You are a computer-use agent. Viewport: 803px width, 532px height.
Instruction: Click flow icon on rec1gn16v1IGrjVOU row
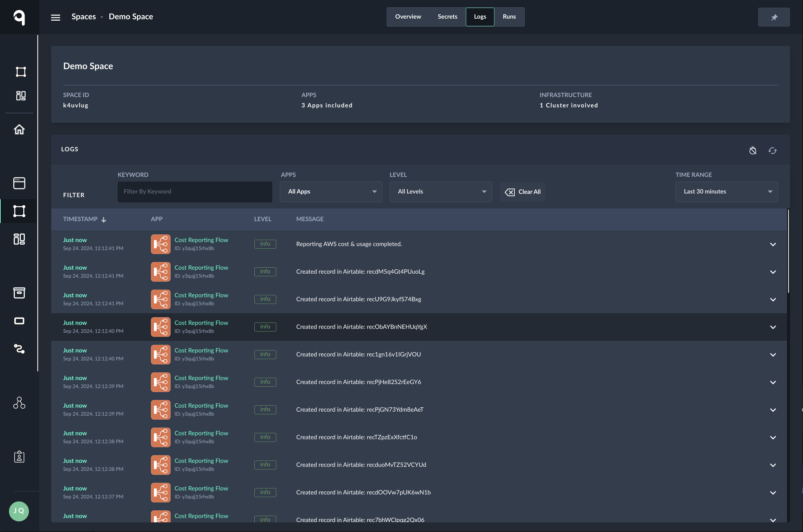coord(161,354)
